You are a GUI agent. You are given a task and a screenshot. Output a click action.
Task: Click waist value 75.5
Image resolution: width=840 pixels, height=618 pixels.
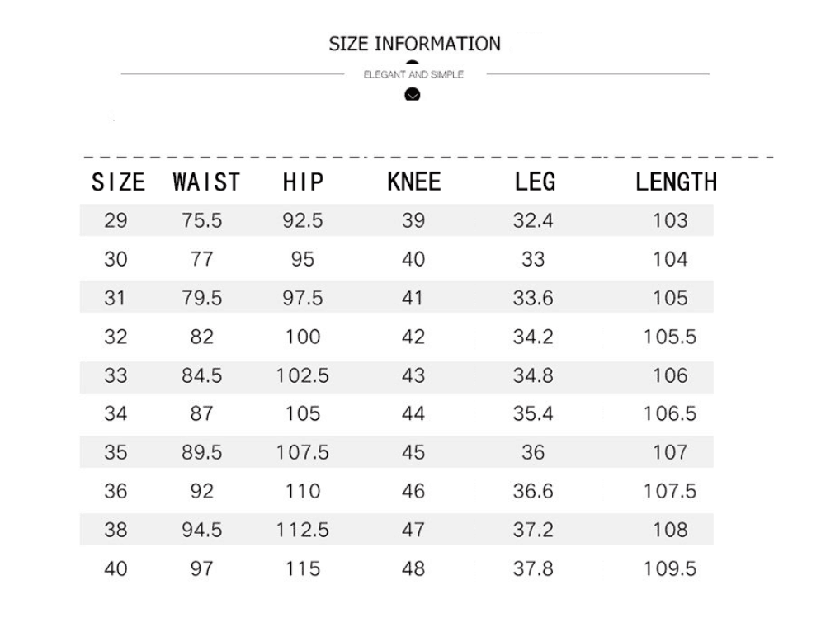(x=202, y=220)
